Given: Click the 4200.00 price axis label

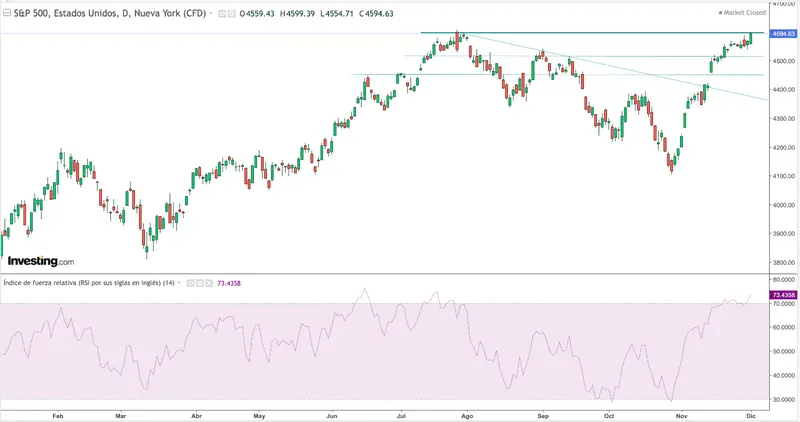Looking at the screenshot, I should pos(784,147).
